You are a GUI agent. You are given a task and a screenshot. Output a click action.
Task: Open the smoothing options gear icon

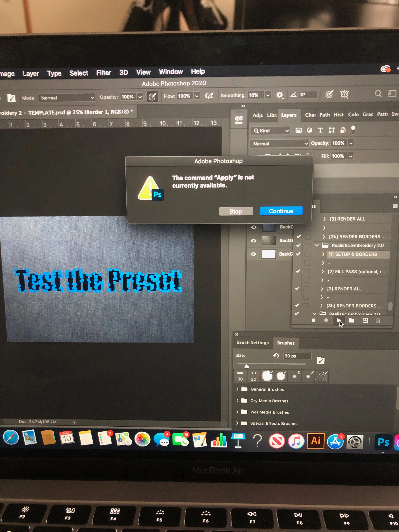pyautogui.click(x=279, y=95)
